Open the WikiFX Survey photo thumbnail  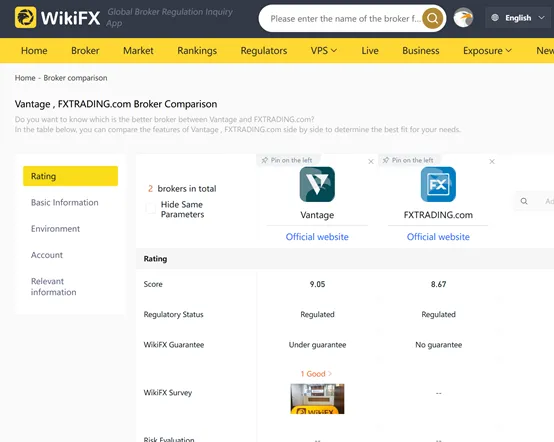(317, 399)
